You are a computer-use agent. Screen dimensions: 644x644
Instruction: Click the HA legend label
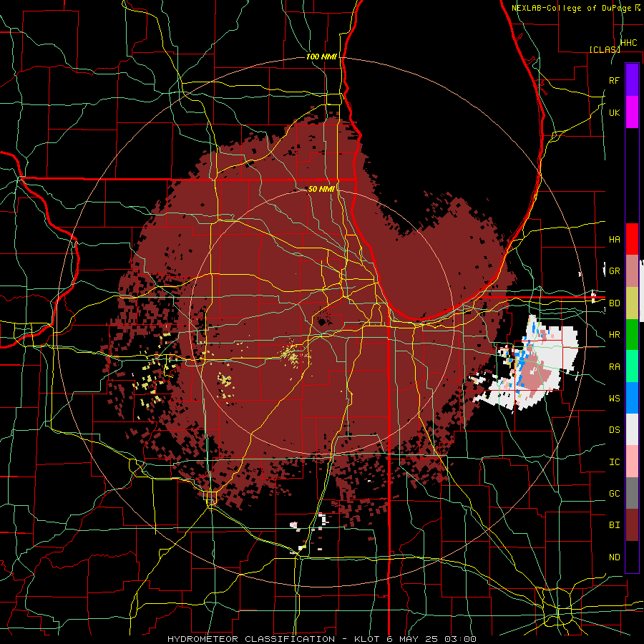[614, 240]
